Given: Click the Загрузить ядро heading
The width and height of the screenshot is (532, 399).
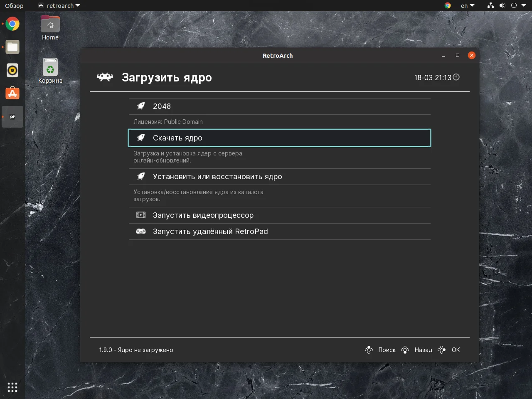Looking at the screenshot, I should pyautogui.click(x=167, y=78).
